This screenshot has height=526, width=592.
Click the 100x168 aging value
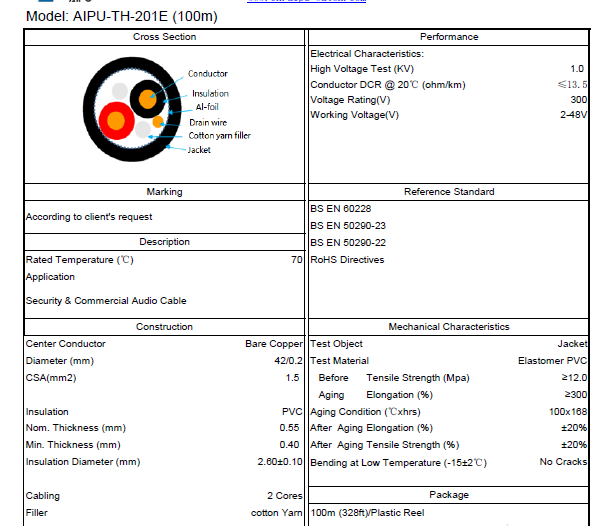(x=568, y=412)
